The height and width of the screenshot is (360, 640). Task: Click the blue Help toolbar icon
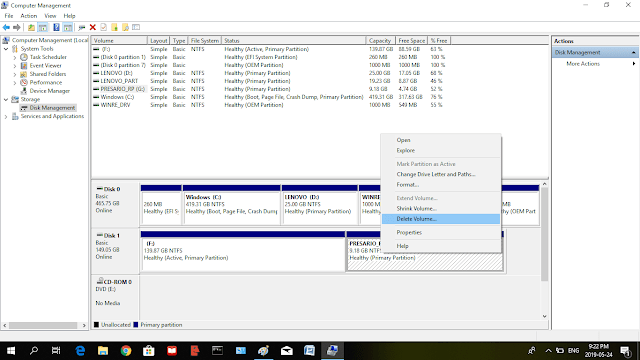pyautogui.click(x=56, y=27)
